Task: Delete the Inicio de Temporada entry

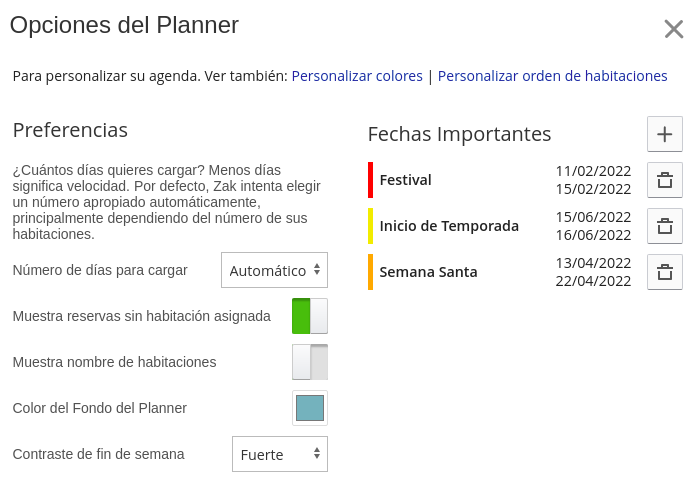Action: click(x=664, y=226)
